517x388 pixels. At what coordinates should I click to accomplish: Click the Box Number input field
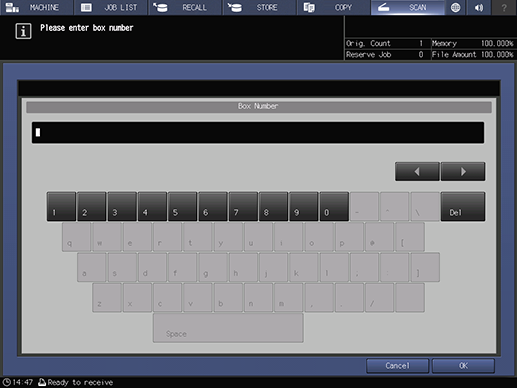pyautogui.click(x=258, y=133)
